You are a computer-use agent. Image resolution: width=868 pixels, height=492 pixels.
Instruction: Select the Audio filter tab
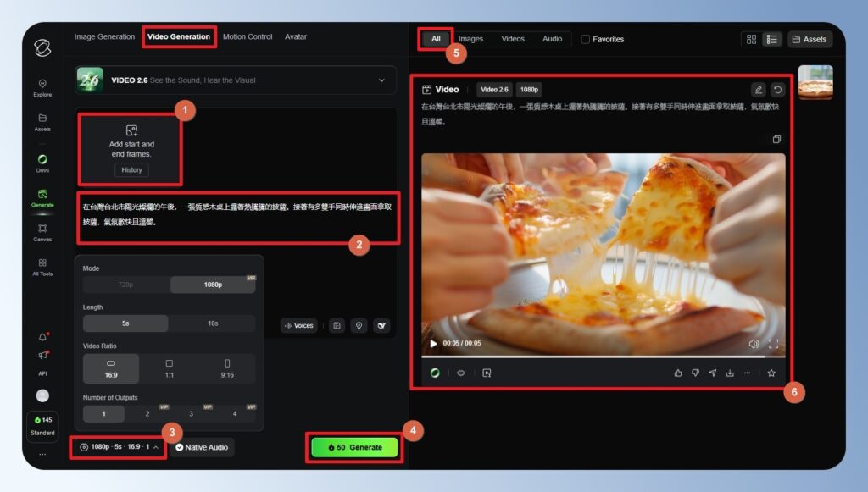[x=553, y=38]
